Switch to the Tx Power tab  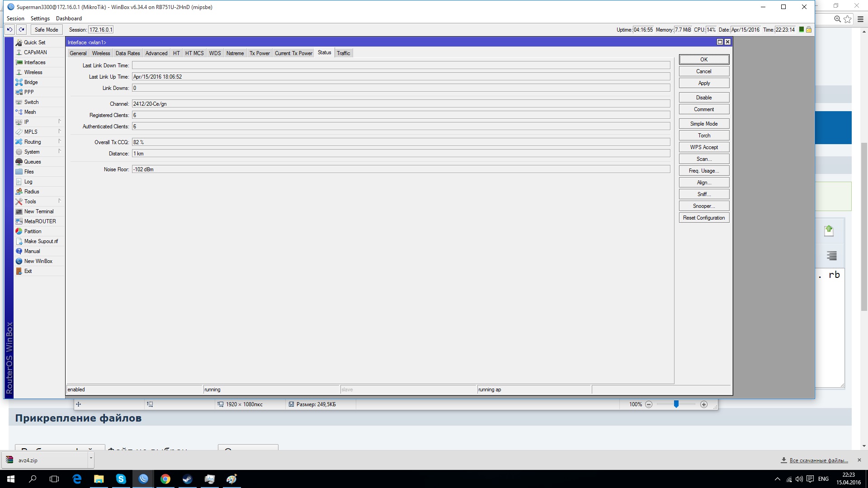pyautogui.click(x=259, y=53)
